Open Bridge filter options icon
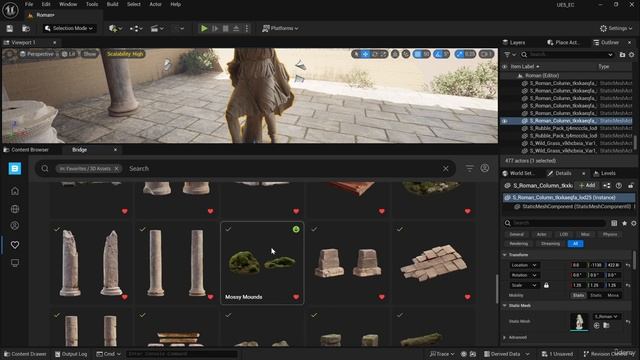Viewport: 640px width, 360px height. tap(469, 168)
